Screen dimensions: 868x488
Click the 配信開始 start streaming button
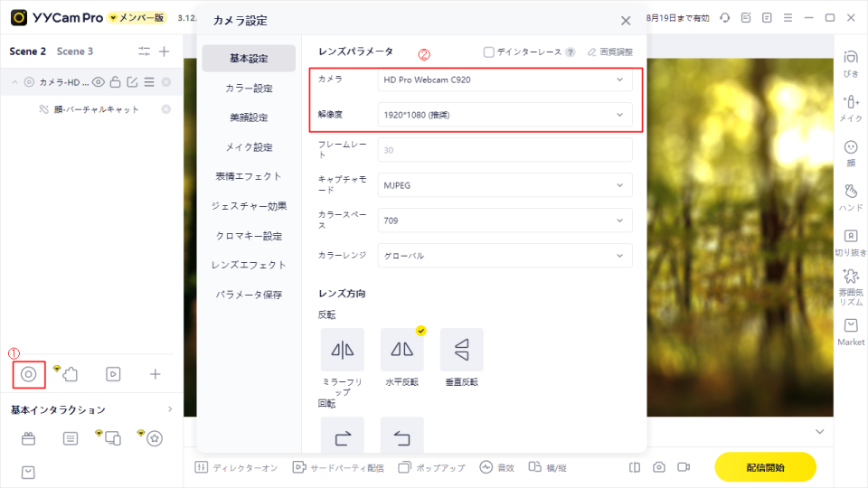[765, 467]
